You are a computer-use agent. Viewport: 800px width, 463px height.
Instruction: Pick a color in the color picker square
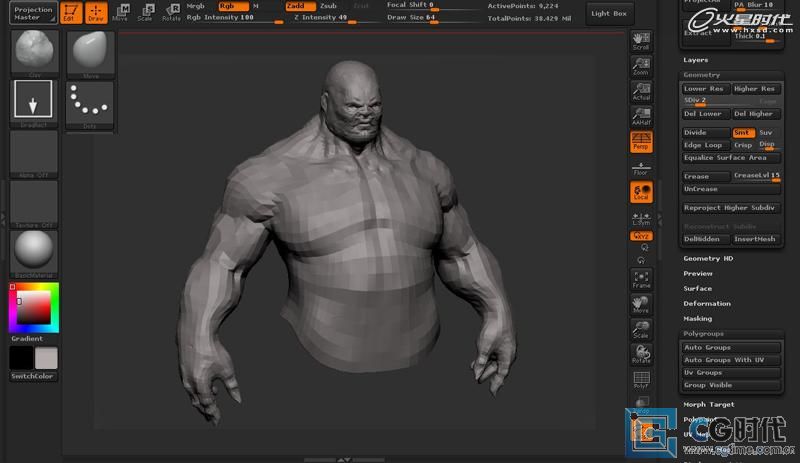click(34, 308)
